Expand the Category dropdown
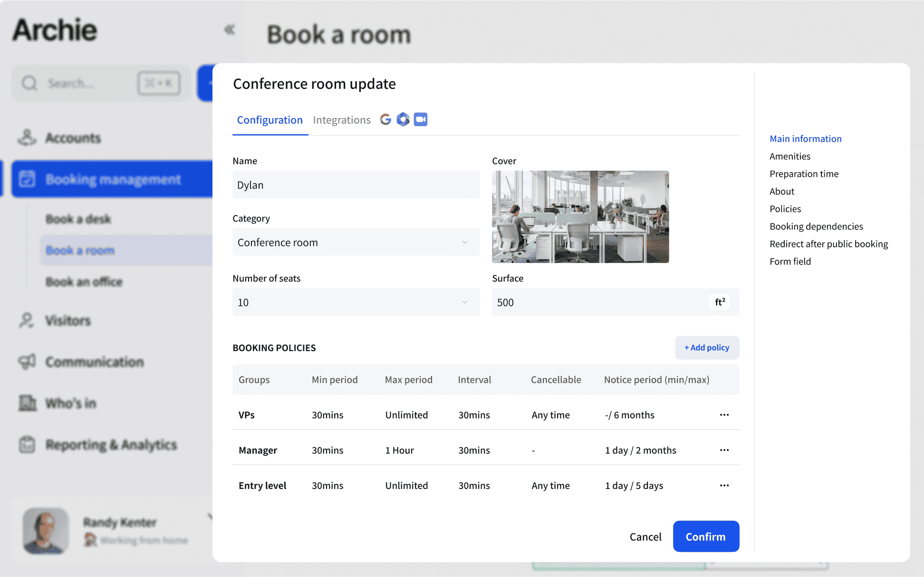 464,242
